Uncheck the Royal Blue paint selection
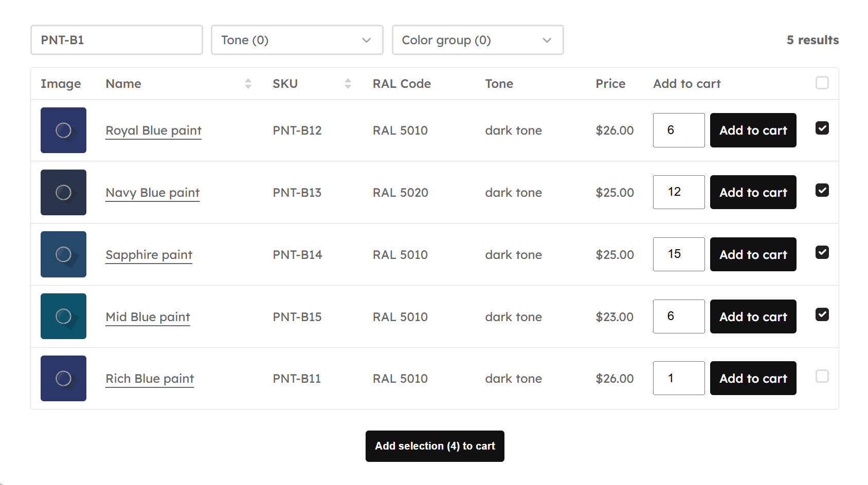This screenshot has height=485, width=868. coord(822,129)
